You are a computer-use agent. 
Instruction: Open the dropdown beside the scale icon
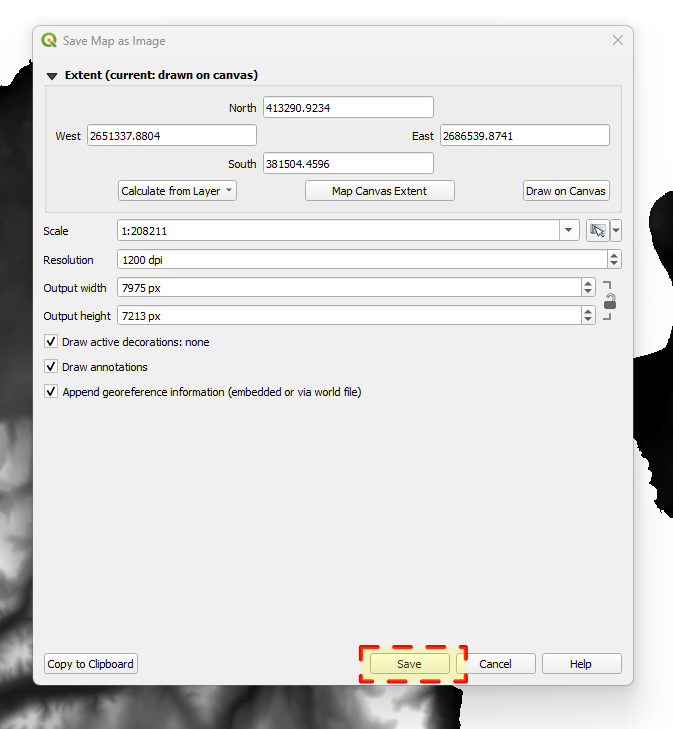[x=616, y=230]
